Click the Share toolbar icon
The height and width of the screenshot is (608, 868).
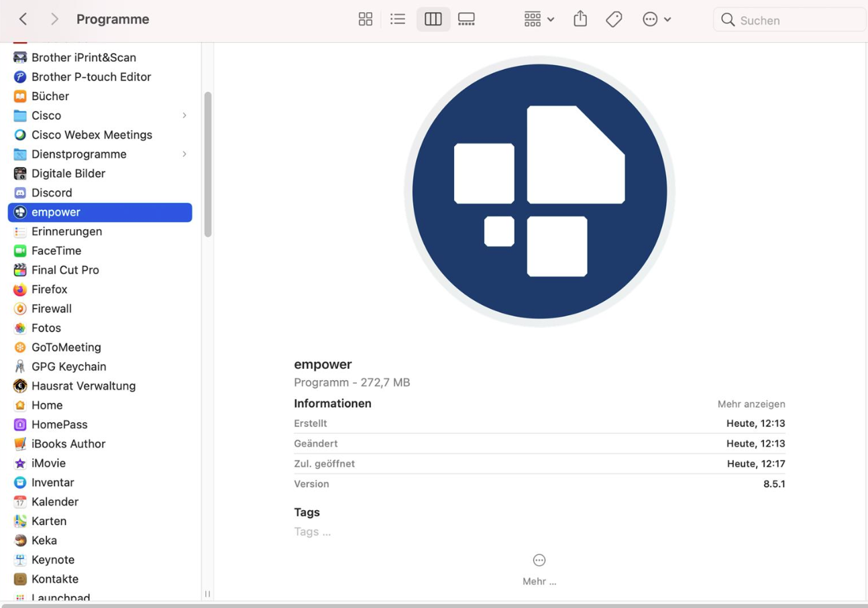click(x=580, y=19)
